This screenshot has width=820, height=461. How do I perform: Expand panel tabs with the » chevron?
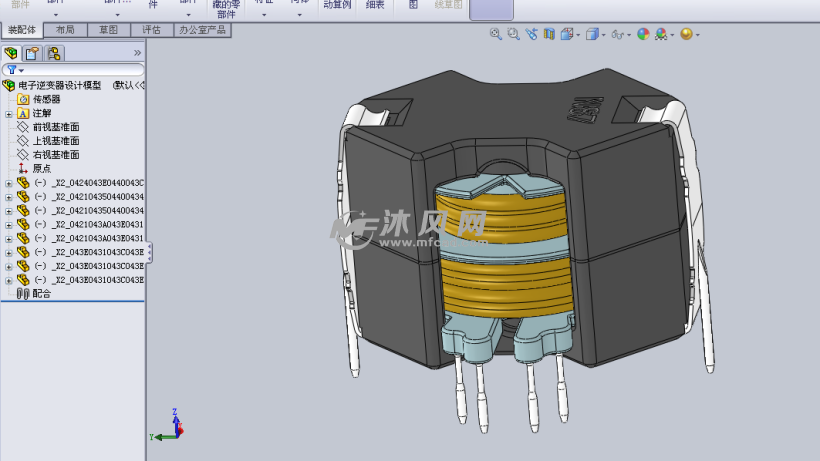pyautogui.click(x=137, y=53)
